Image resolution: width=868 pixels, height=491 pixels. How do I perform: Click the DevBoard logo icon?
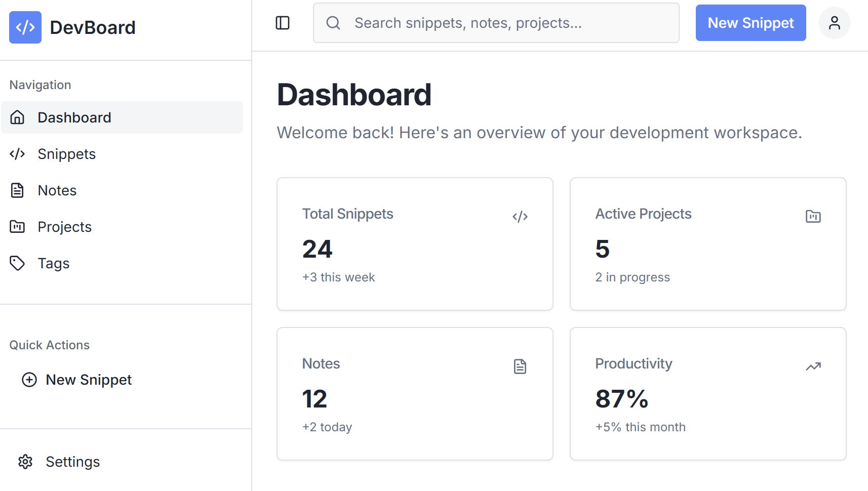(x=25, y=27)
